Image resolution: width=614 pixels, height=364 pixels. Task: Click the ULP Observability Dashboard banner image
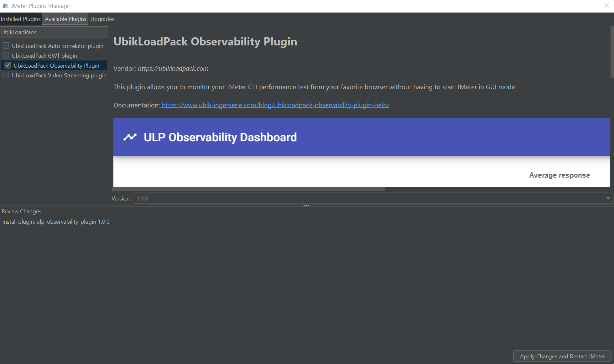[x=362, y=137]
